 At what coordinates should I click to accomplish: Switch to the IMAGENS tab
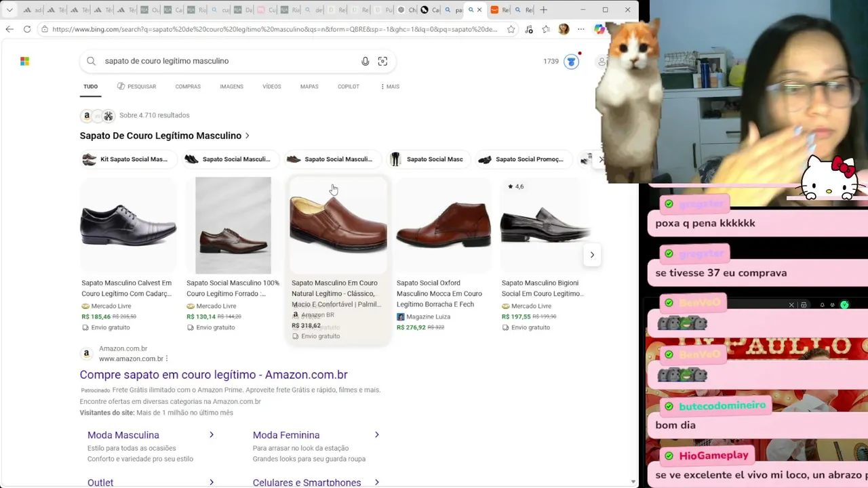coord(231,87)
